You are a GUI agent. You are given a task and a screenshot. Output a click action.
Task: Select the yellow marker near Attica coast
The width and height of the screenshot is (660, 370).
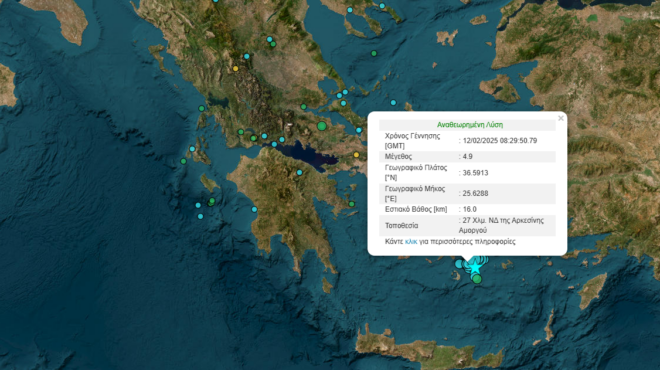357,155
